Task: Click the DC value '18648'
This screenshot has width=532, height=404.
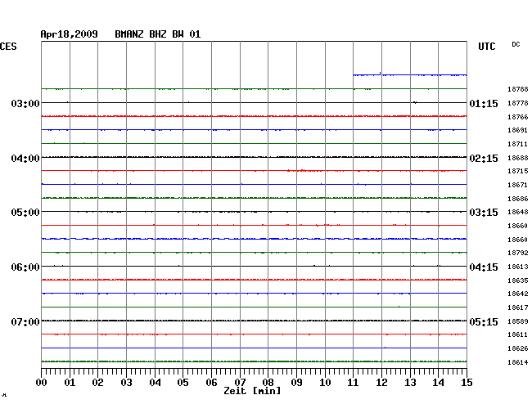Action: [x=518, y=212]
